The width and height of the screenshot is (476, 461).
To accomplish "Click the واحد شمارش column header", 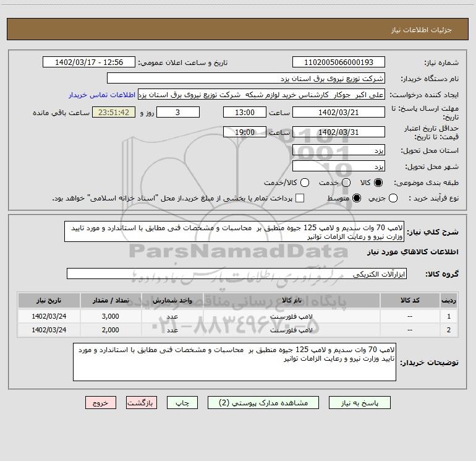I will [172, 300].
